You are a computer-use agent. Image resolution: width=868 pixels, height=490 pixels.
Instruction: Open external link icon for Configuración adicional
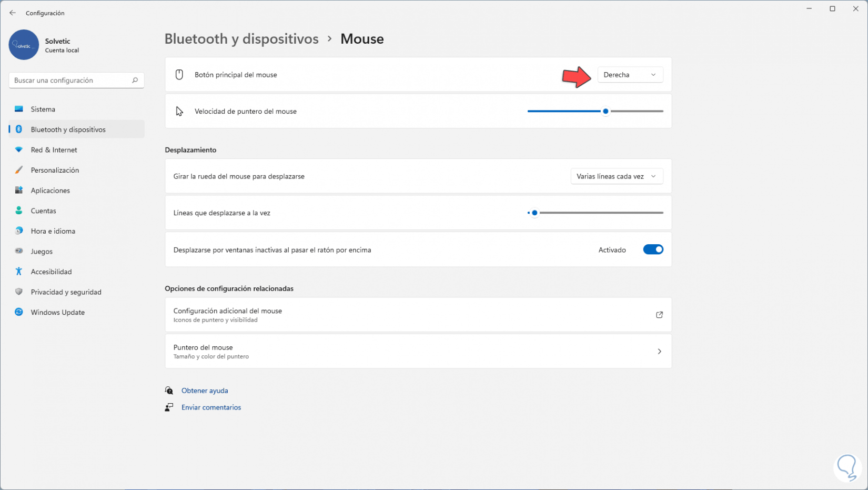point(659,315)
